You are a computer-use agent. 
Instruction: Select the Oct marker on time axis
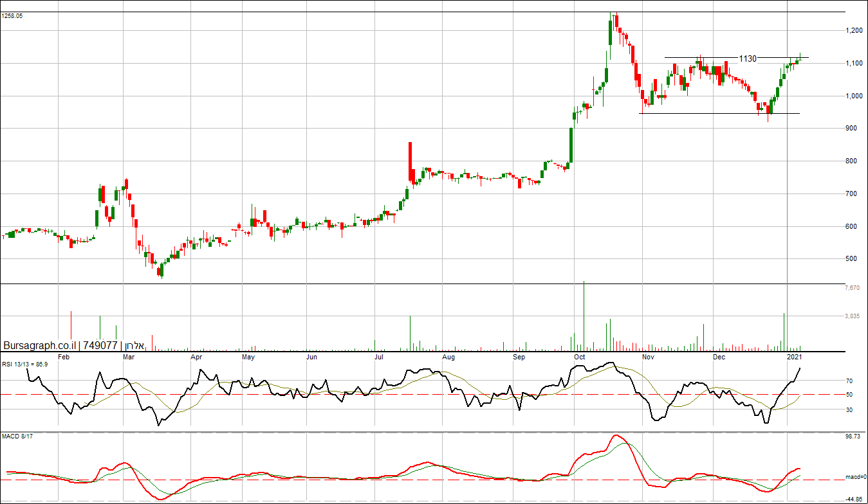click(580, 356)
